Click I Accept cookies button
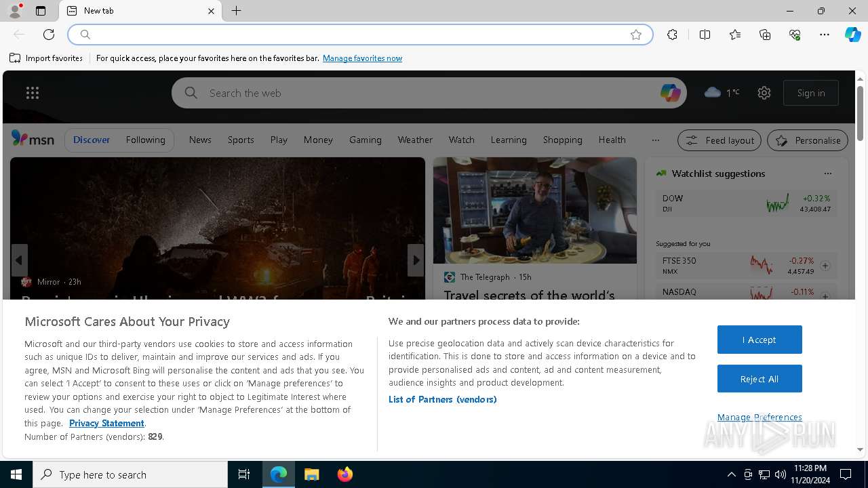Viewport: 868px width, 488px height. [759, 340]
